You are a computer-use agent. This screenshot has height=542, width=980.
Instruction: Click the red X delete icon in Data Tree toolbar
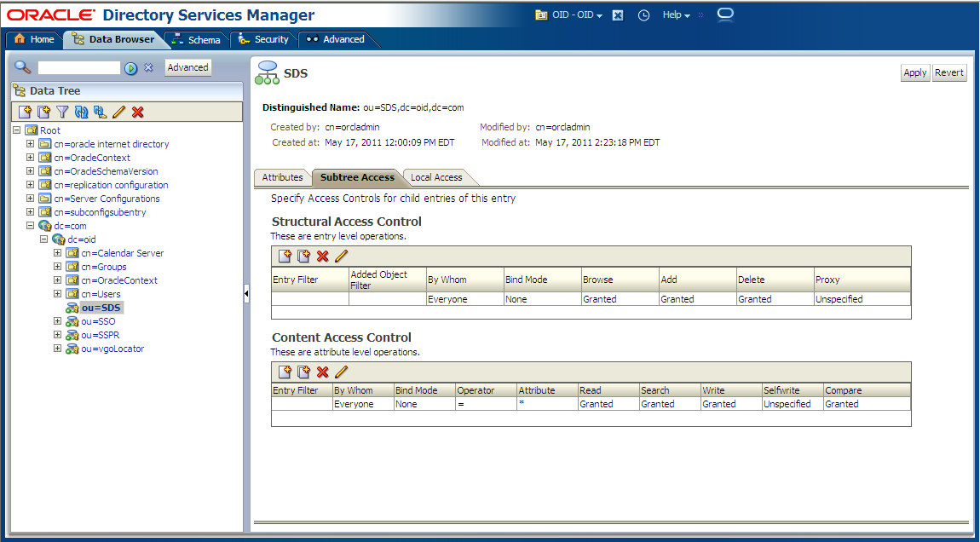click(138, 112)
